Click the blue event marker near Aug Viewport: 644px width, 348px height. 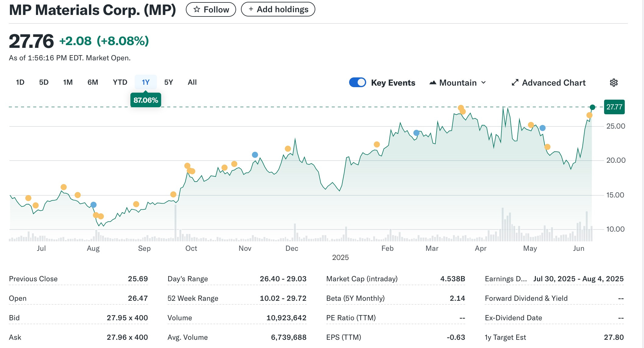point(94,205)
